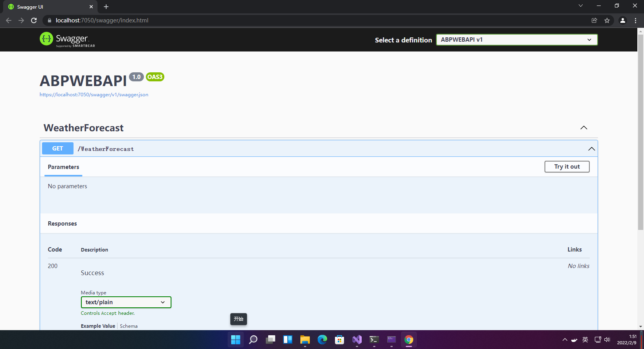Image resolution: width=644 pixels, height=349 pixels.
Task: Open volume control tray icon
Action: click(607, 340)
